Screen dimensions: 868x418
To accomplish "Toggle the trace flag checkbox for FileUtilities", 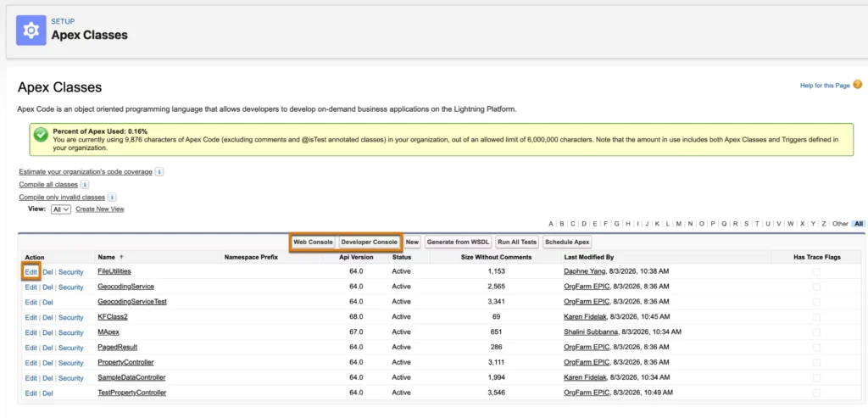I will point(816,272).
